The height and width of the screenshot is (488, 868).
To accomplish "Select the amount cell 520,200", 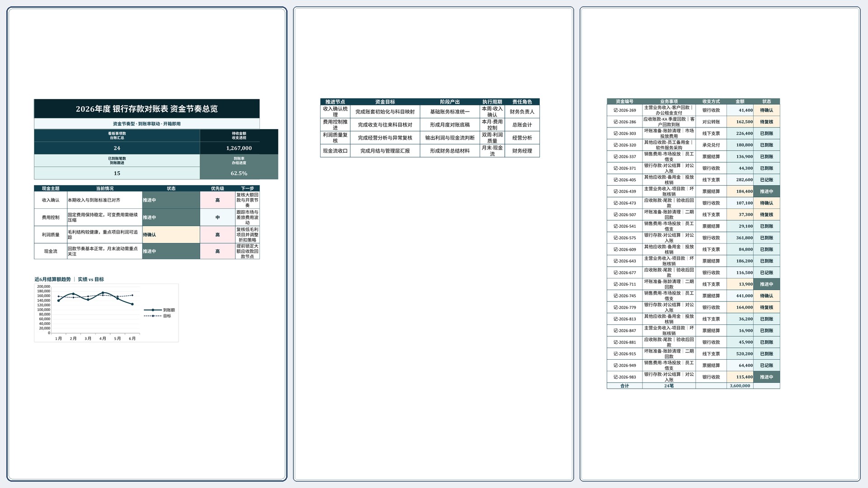I will [740, 354].
